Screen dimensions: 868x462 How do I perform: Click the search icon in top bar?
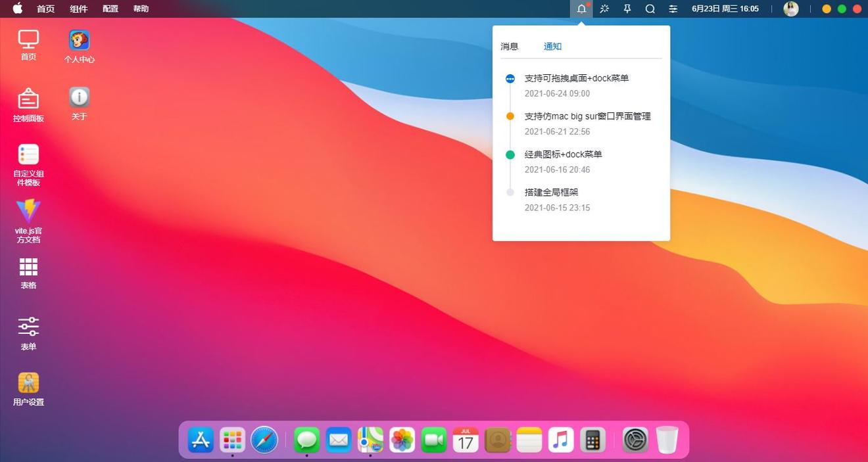coord(650,9)
